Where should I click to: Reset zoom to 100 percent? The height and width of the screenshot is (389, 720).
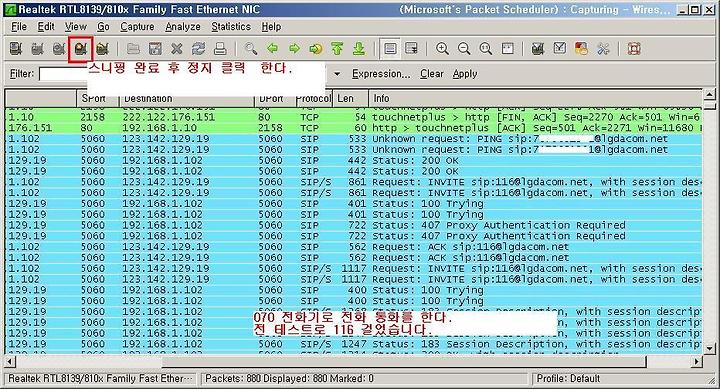[485, 49]
